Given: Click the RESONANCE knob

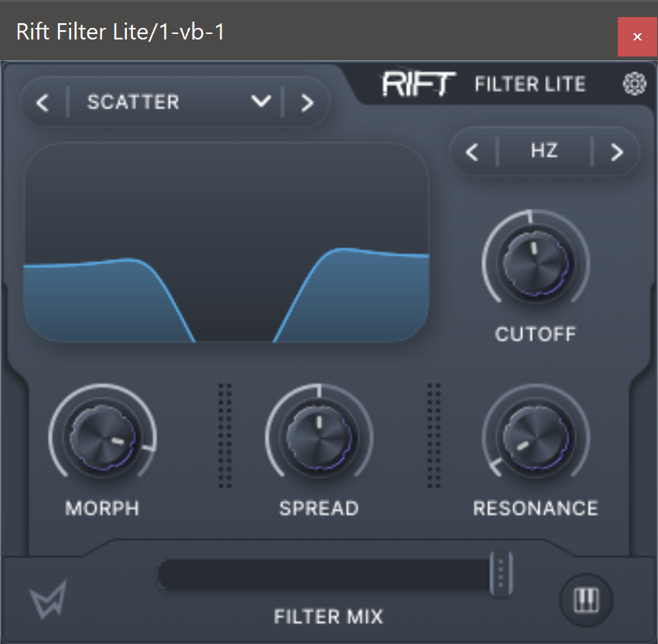Looking at the screenshot, I should (536, 437).
